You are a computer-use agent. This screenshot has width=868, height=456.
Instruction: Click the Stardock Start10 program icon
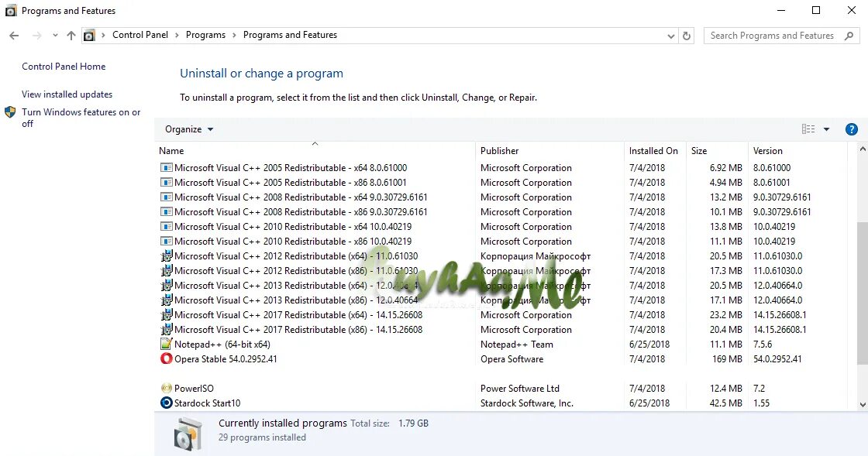(x=166, y=403)
